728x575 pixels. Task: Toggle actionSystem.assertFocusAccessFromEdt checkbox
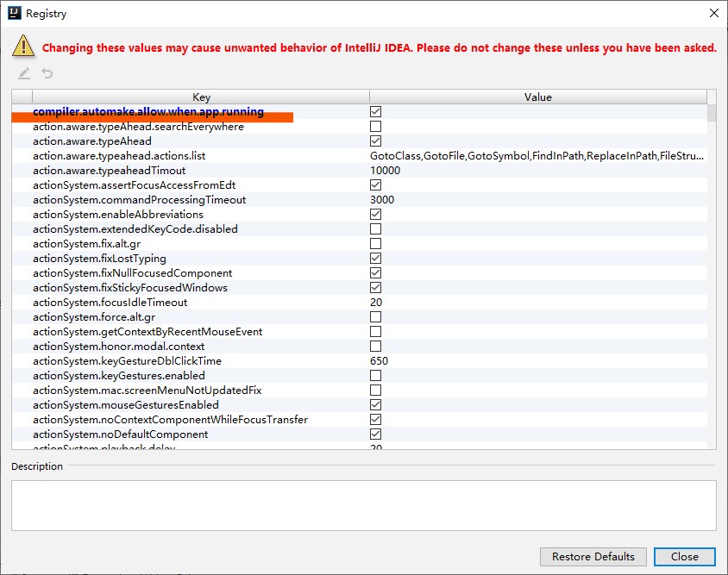click(x=375, y=185)
